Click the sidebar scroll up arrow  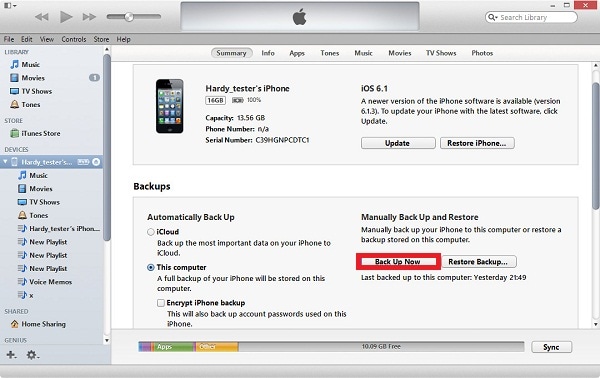click(x=107, y=49)
